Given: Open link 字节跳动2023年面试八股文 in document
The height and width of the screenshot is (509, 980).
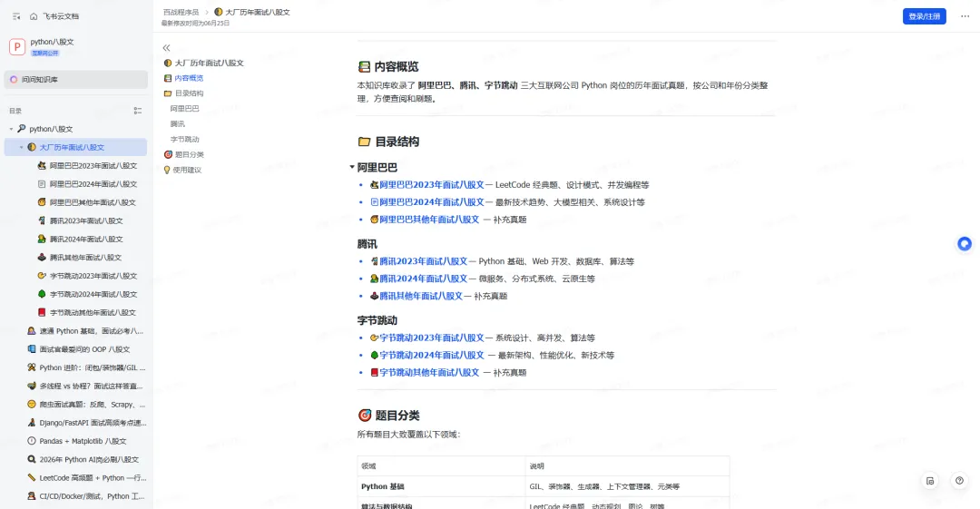Looking at the screenshot, I should [x=431, y=338].
